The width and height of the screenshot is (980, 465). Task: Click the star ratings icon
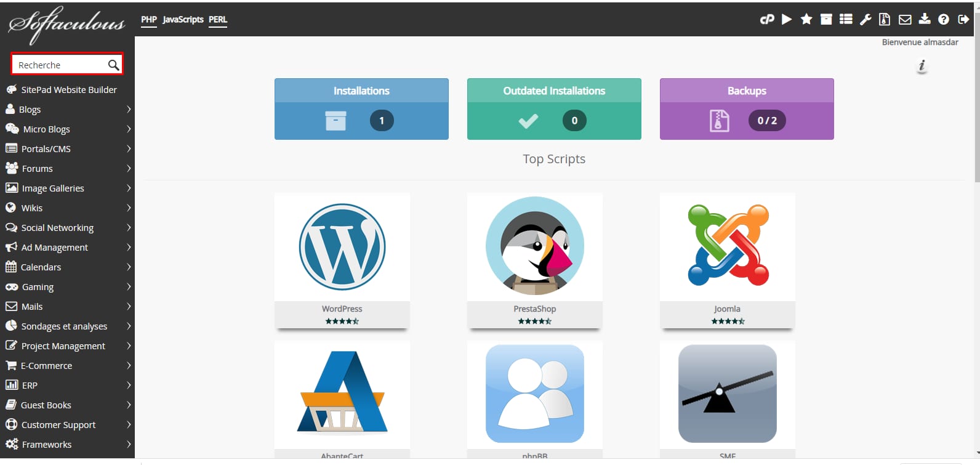[806, 20]
